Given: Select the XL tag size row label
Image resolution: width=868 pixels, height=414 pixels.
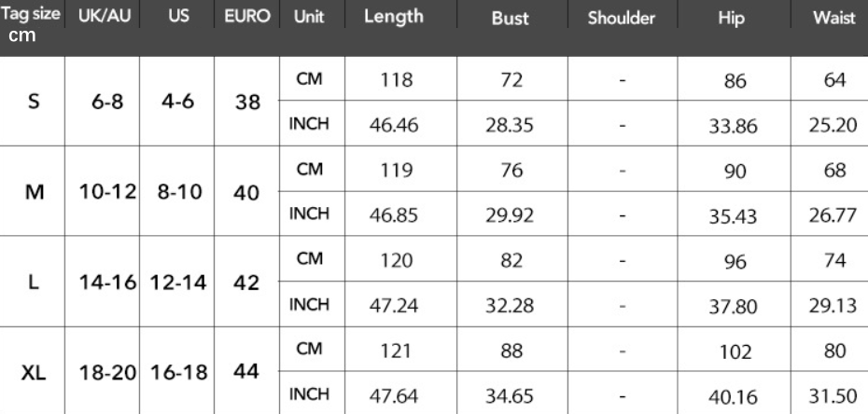Looking at the screenshot, I should point(34,373).
